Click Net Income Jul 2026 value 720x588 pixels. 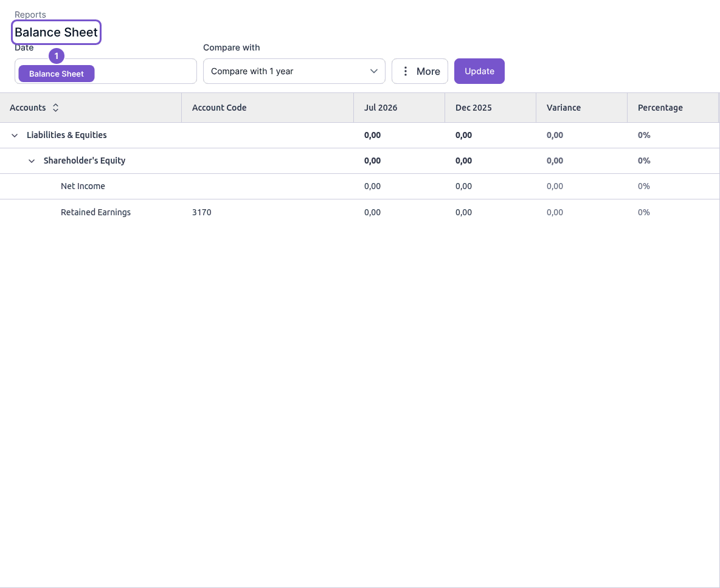pyautogui.click(x=372, y=186)
